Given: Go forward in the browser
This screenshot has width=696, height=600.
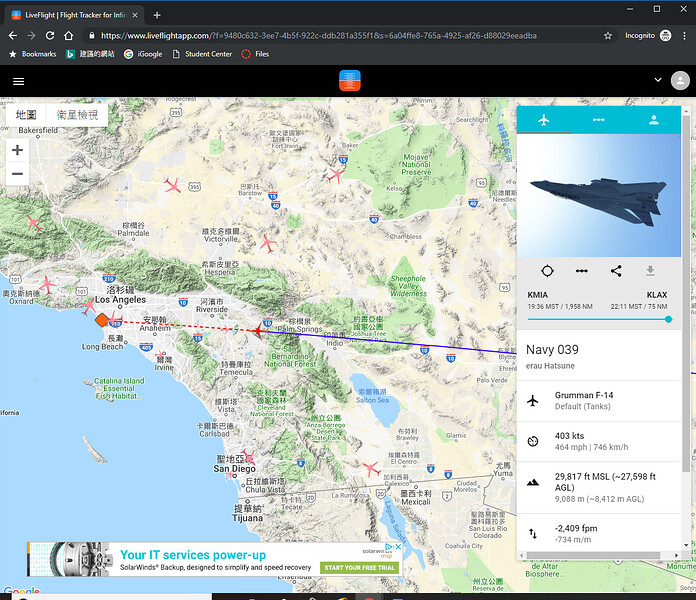Looking at the screenshot, I should [31, 36].
